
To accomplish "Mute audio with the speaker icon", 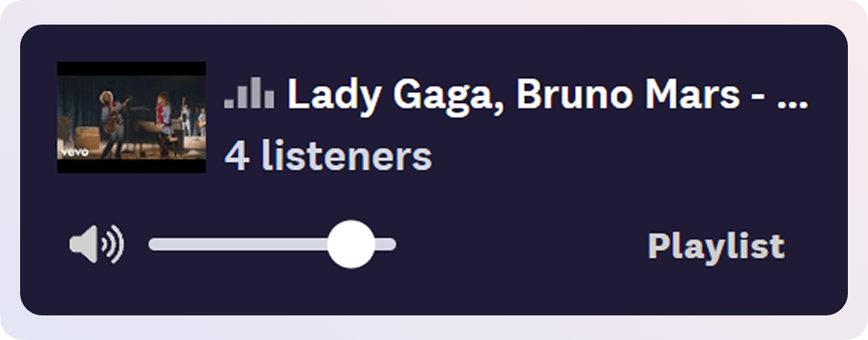I will (96, 245).
